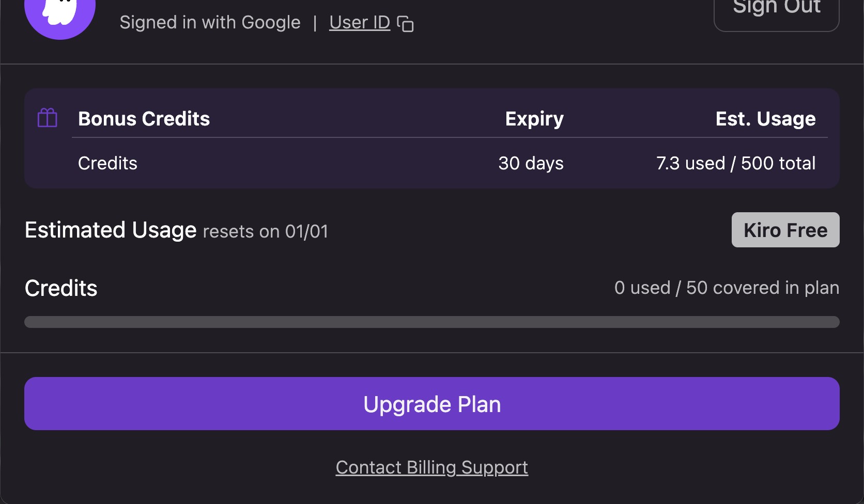
Task: Click the Est. Usage column header
Action: tap(765, 119)
